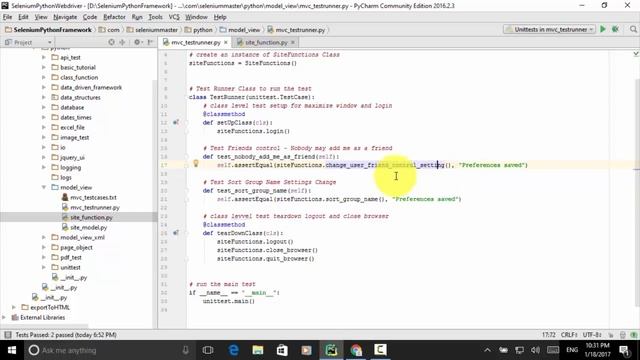Image resolution: width=640 pixels, height=360 pixels.
Task: Click the 17:72 cursor position indicator
Action: 549,335
